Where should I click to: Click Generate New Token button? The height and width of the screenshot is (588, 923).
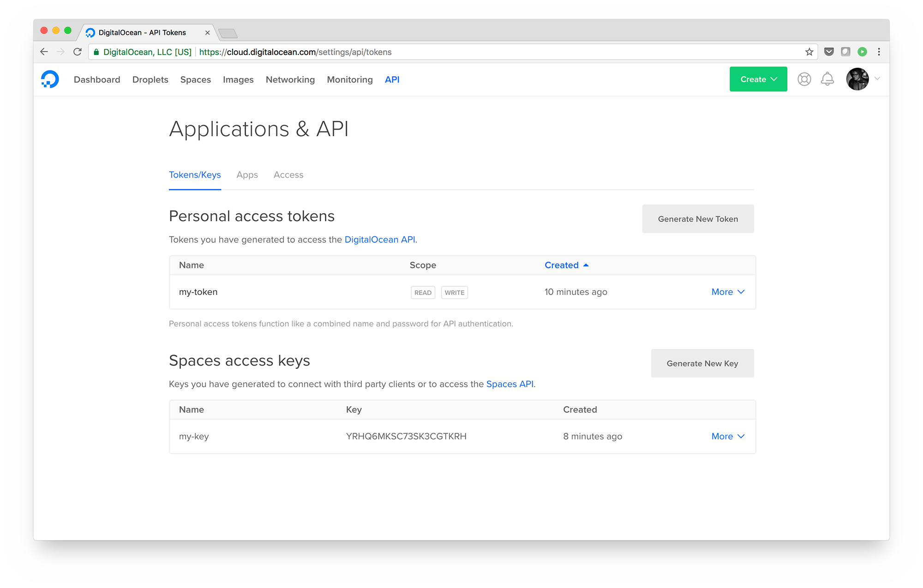[x=698, y=219]
